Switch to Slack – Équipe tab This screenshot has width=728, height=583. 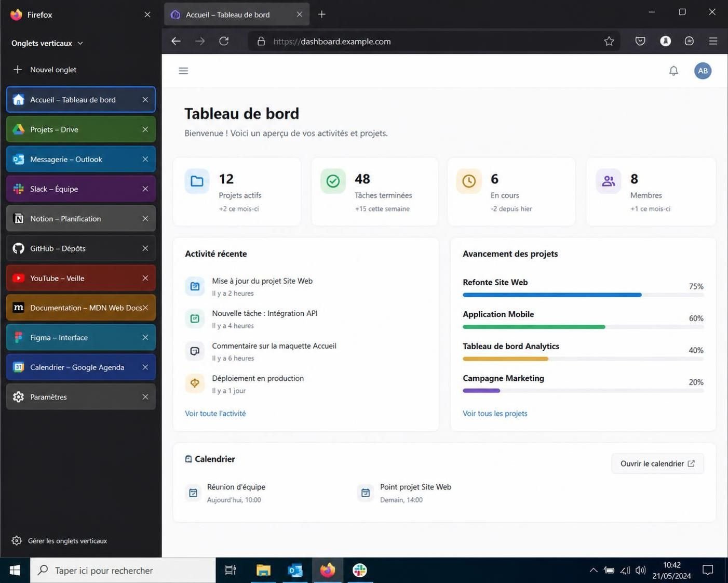click(x=81, y=189)
